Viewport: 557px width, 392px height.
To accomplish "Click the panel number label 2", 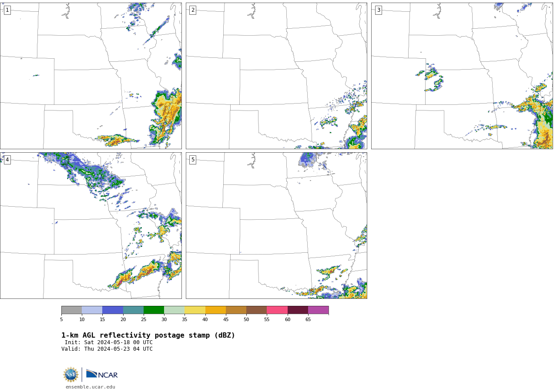I will (193, 10).
